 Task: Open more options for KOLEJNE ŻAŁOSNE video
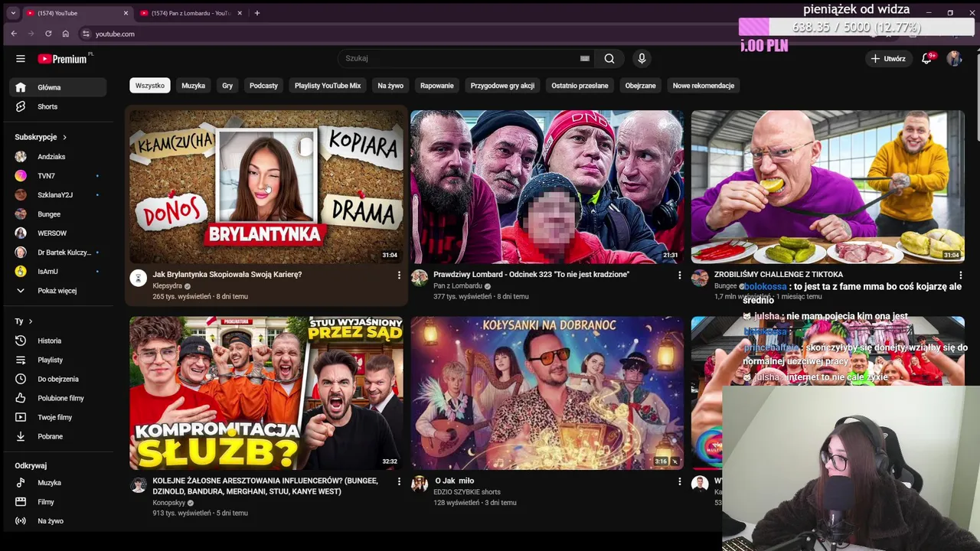tap(399, 481)
